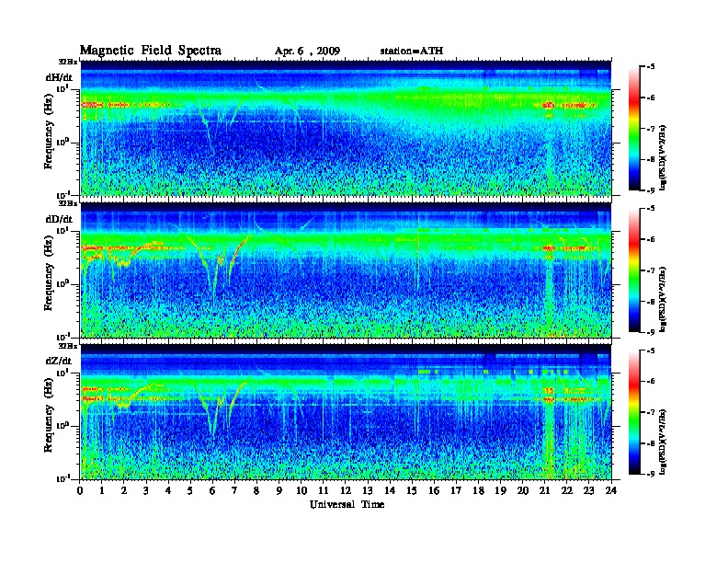728x563 pixels.
Task: Click the 'station=ATH' label
Action: (x=412, y=51)
